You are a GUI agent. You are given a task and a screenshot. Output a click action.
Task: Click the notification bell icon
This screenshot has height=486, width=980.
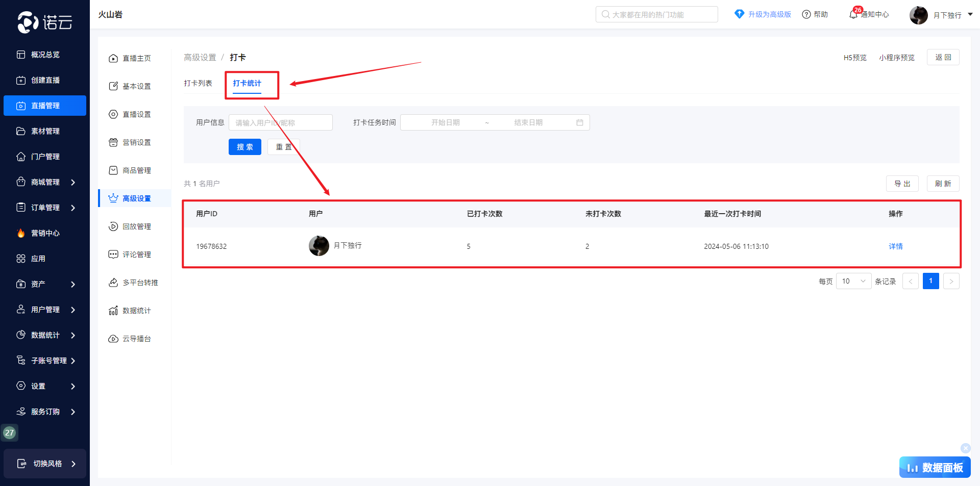pos(853,15)
